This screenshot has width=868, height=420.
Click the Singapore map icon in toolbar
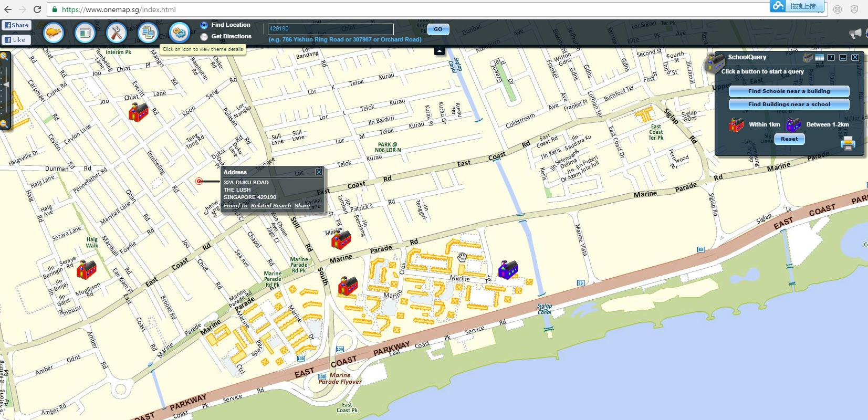coord(54,33)
